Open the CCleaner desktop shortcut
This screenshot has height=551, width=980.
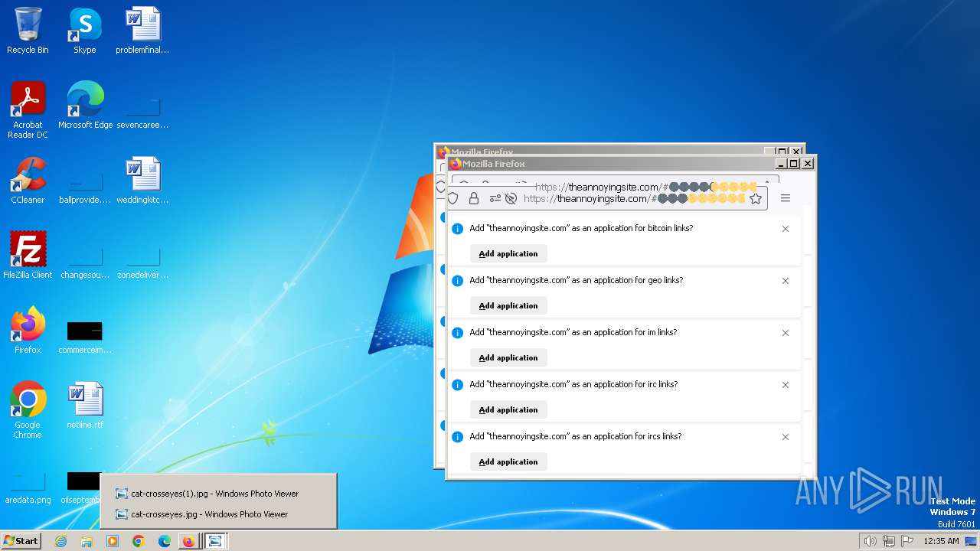(28, 180)
